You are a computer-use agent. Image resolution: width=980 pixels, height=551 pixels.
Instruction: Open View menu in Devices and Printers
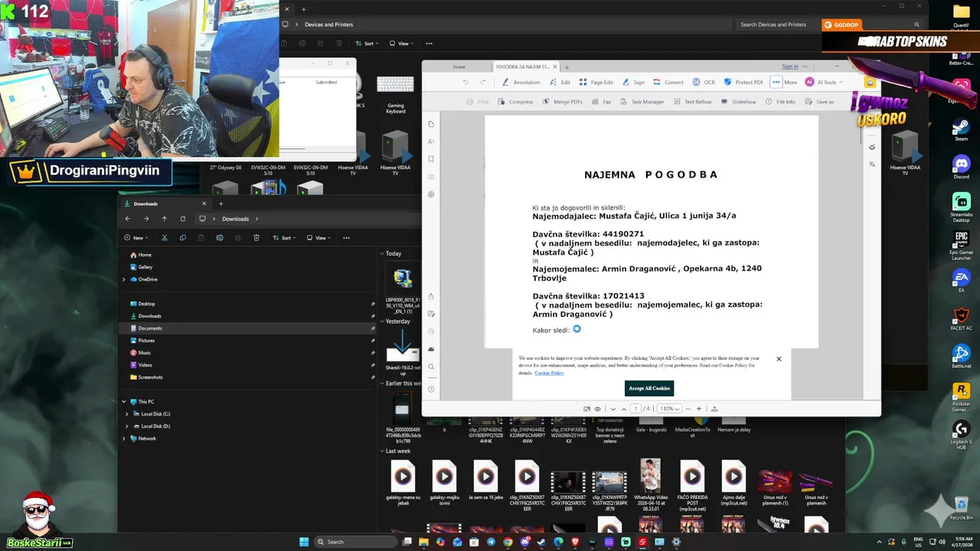click(400, 44)
